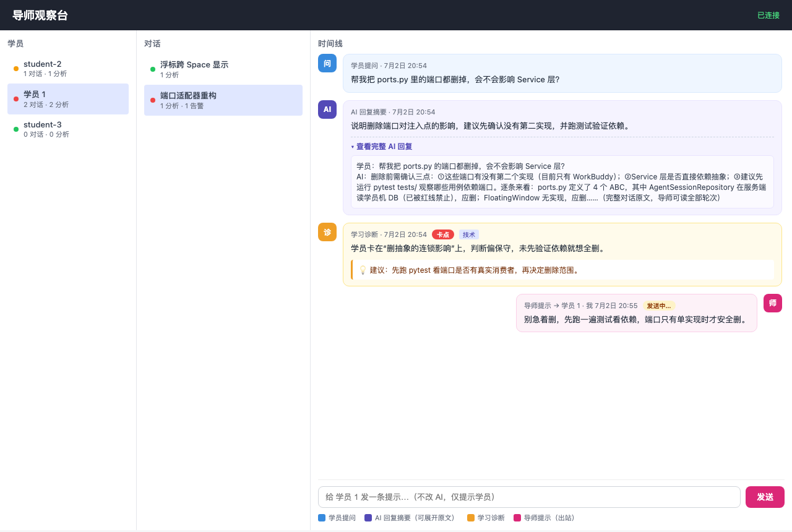Click the student question message text
This screenshot has width=792, height=532.
tap(455, 79)
